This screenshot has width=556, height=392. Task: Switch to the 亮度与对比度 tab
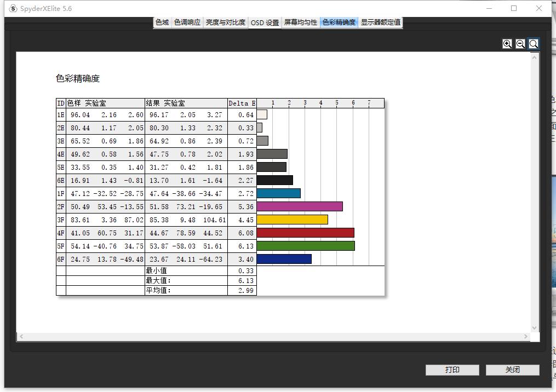[x=225, y=22]
